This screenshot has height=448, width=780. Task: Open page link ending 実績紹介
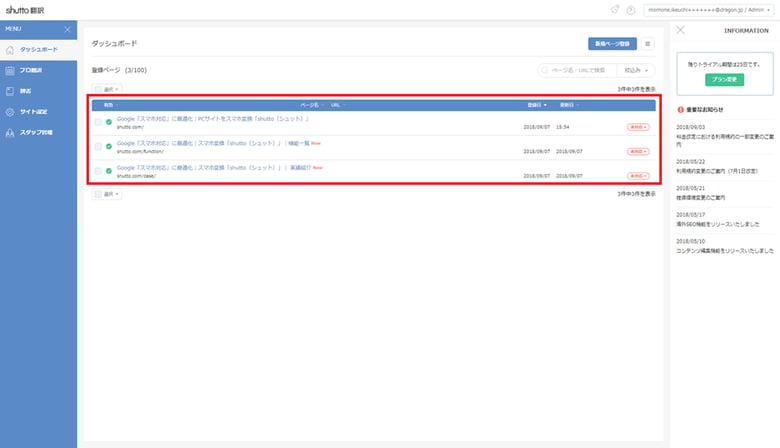click(x=214, y=168)
